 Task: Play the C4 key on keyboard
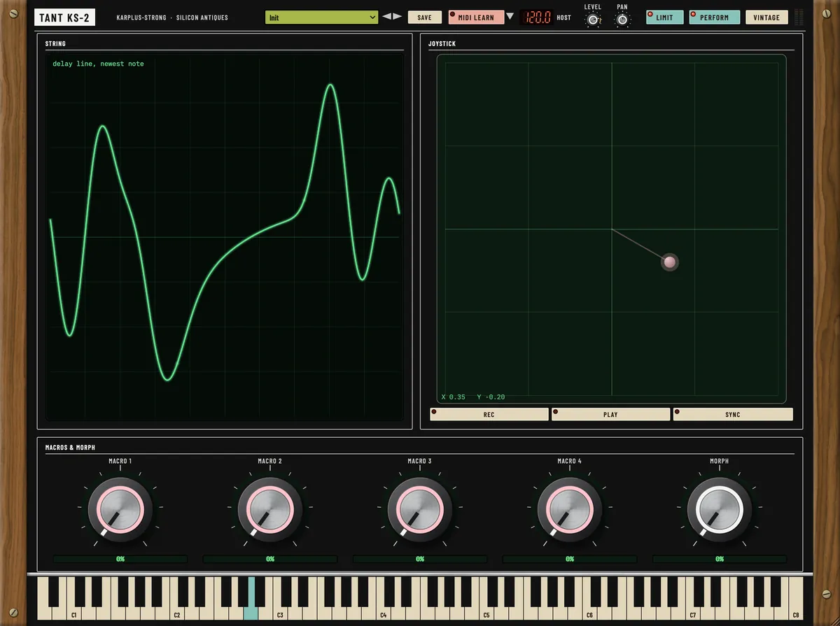click(x=383, y=612)
